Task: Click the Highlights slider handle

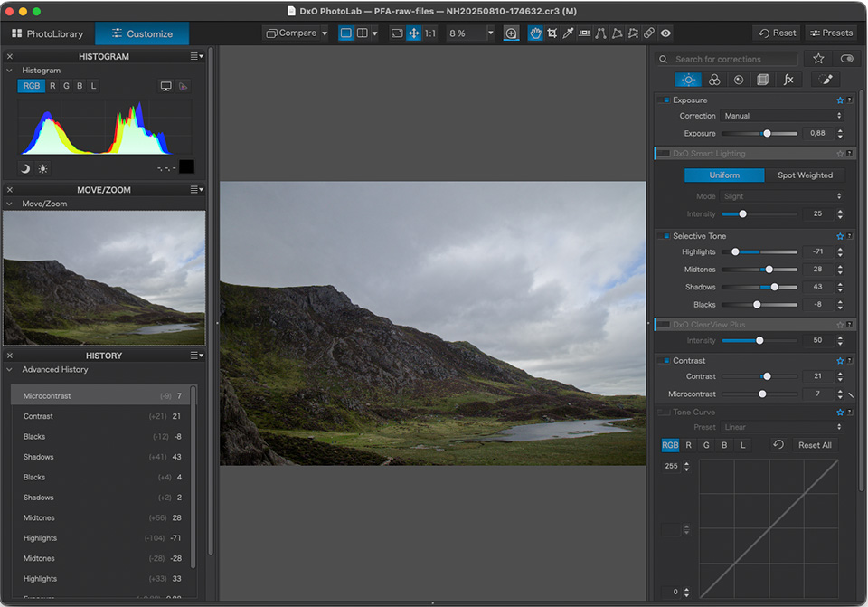Action: pyautogui.click(x=735, y=252)
